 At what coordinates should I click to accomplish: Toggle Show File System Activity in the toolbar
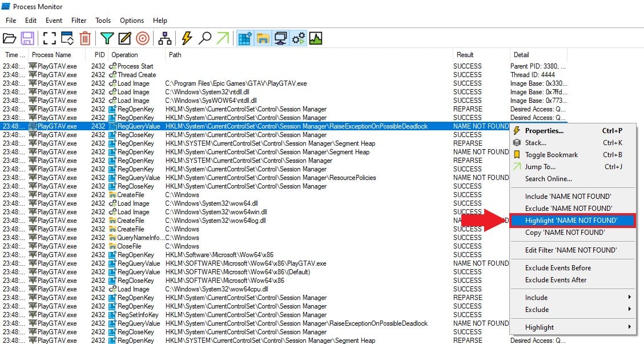(x=263, y=39)
